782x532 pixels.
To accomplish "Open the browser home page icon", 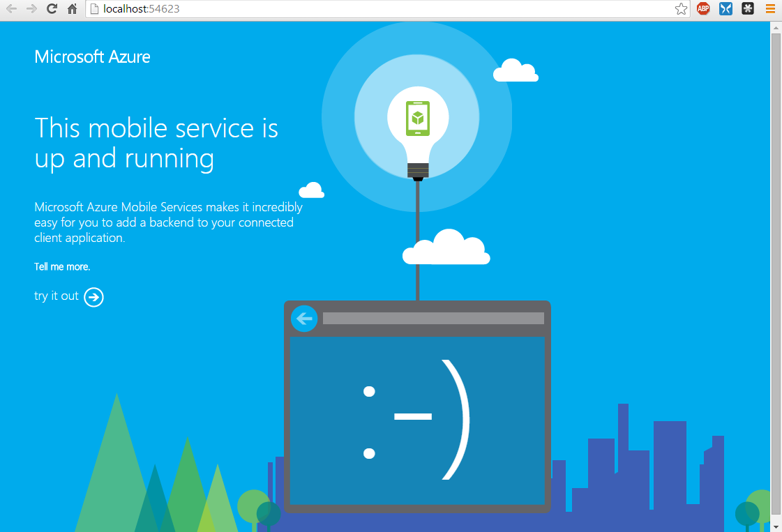I will coord(73,8).
